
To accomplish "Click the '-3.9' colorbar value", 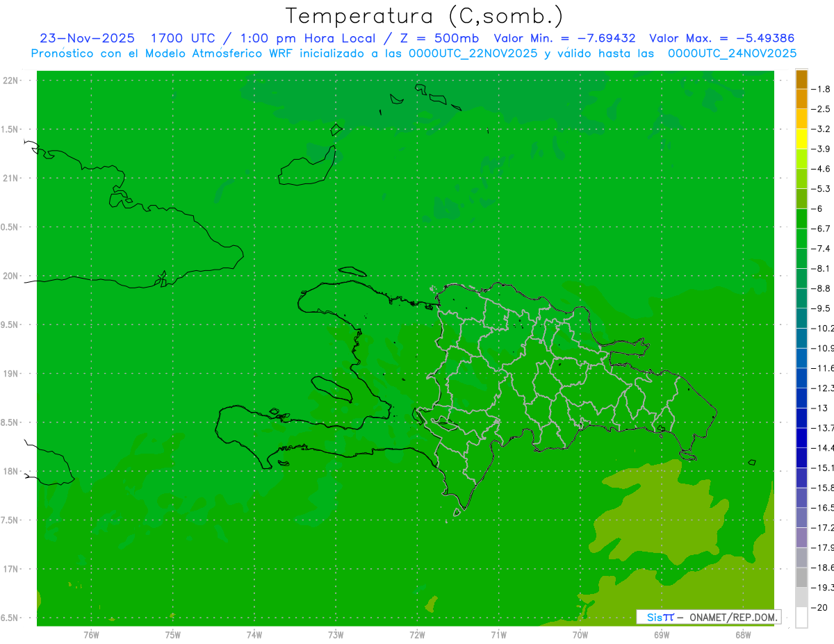I will tap(821, 149).
